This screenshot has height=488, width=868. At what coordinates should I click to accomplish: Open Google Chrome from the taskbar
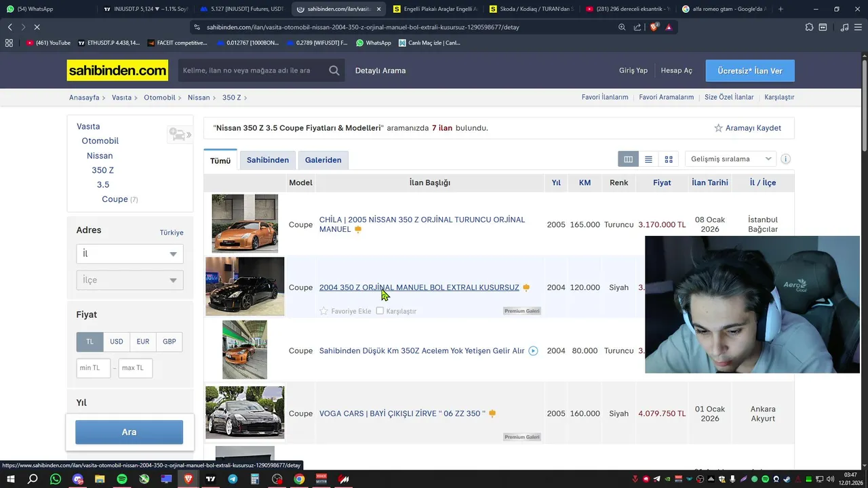click(299, 479)
